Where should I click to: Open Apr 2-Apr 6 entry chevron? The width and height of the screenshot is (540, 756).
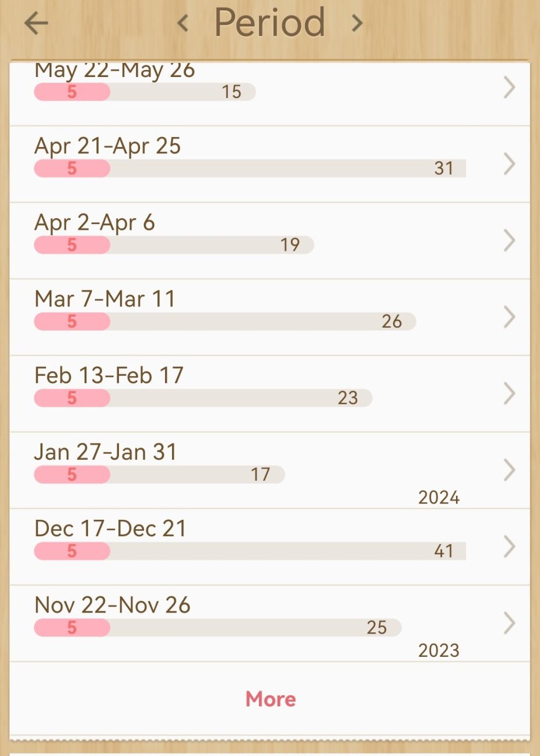509,240
